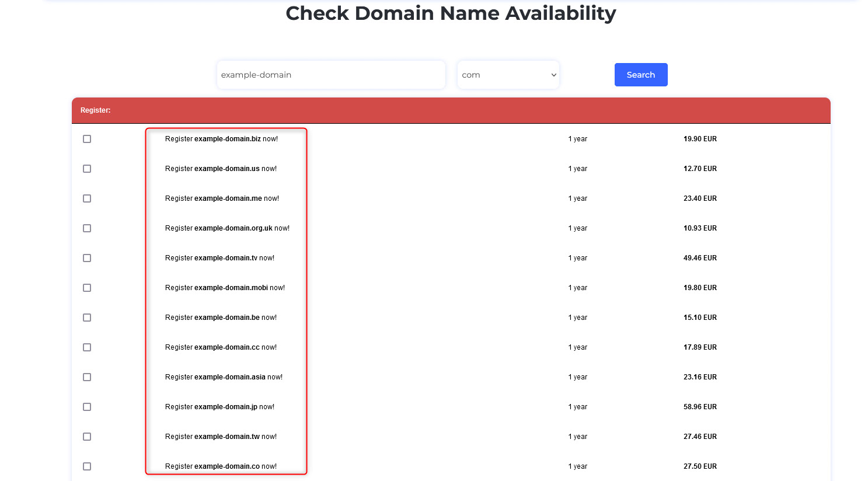This screenshot has height=481, width=868.
Task: Click Register example-domain.be now
Action: tap(221, 317)
